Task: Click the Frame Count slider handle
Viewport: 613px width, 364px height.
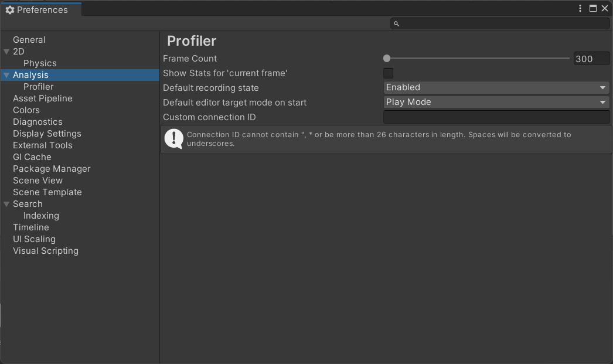Action: tap(387, 59)
